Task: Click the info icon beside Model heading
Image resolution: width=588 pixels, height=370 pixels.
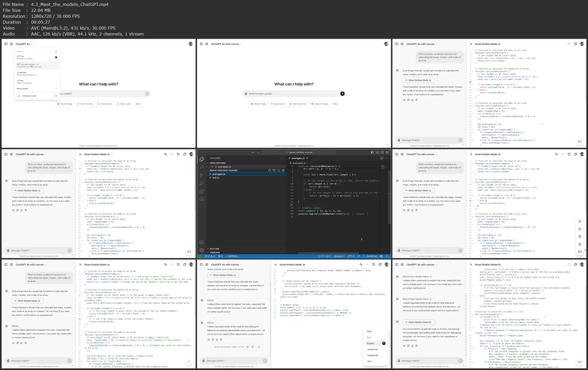Action: [56, 51]
